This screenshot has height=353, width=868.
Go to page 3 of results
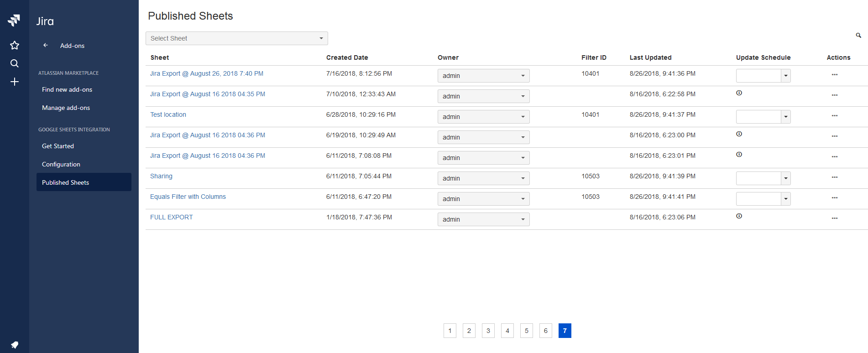pos(488,331)
